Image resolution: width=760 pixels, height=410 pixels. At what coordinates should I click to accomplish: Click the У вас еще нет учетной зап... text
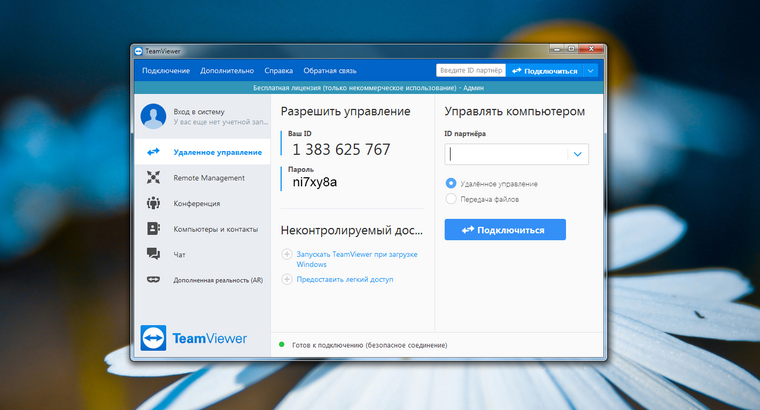tap(221, 122)
